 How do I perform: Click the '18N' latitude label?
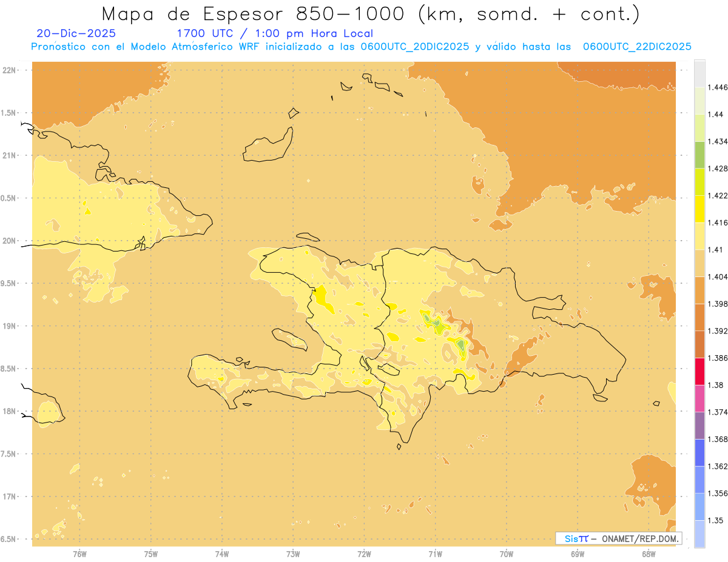click(10, 411)
